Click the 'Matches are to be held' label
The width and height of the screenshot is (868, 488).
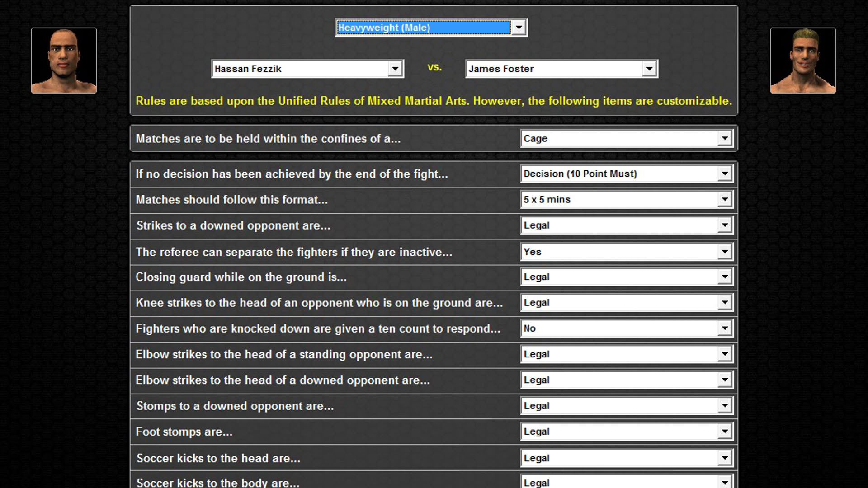pyautogui.click(x=268, y=139)
